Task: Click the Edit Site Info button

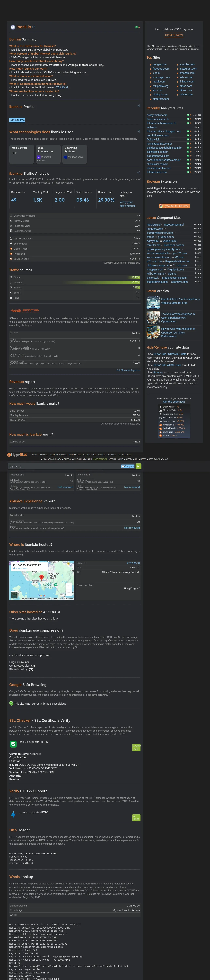Action: point(17,120)
